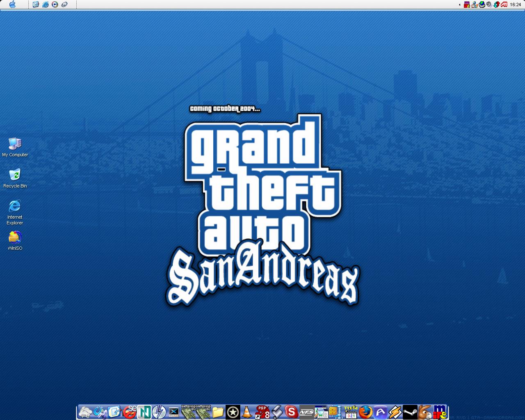The image size is (525, 420).
Task: Open Daemon Tools lightning dock icon
Action: pyautogui.click(x=159, y=412)
